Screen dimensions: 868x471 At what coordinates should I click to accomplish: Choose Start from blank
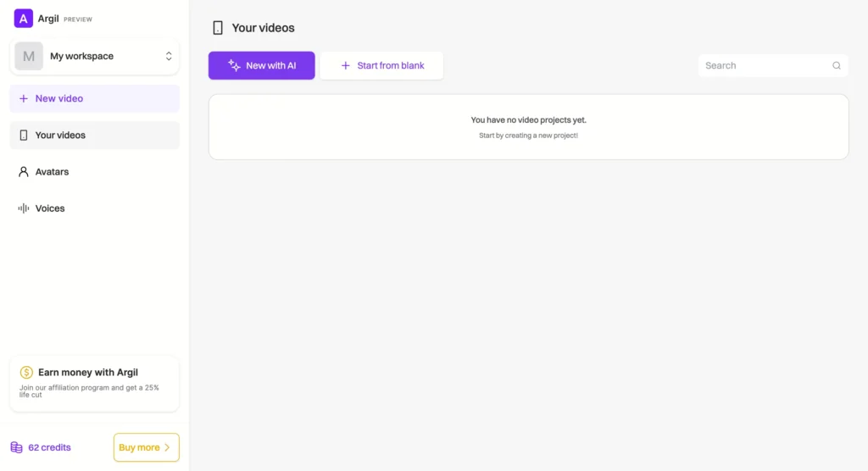click(381, 65)
